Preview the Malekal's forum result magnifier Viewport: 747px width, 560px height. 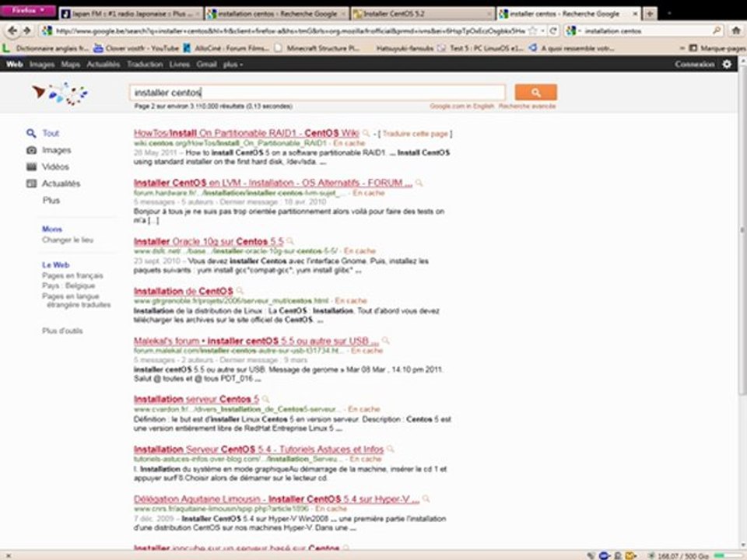[385, 341]
